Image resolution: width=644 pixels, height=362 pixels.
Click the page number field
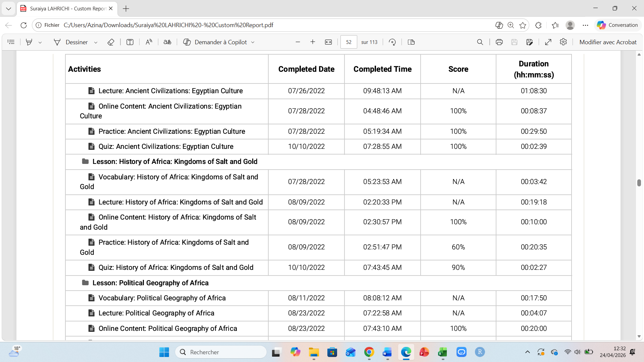coord(348,42)
